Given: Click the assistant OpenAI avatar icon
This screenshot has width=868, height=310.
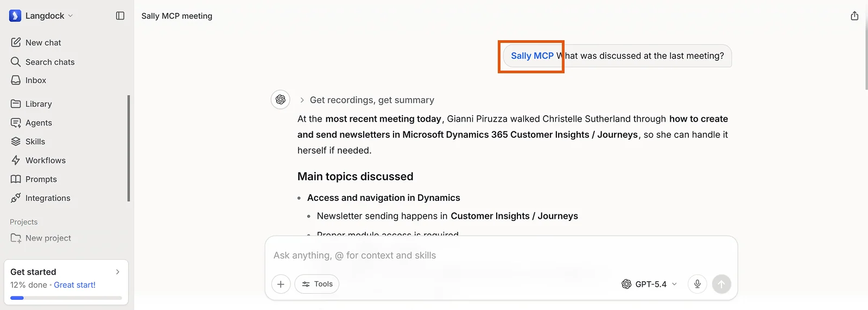Looking at the screenshot, I should tap(281, 99).
